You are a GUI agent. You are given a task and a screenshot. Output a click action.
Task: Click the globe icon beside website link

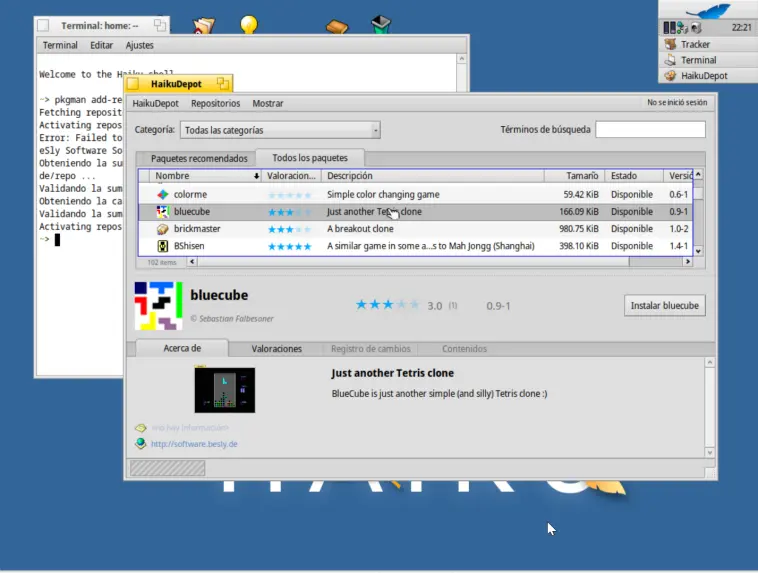(x=141, y=443)
